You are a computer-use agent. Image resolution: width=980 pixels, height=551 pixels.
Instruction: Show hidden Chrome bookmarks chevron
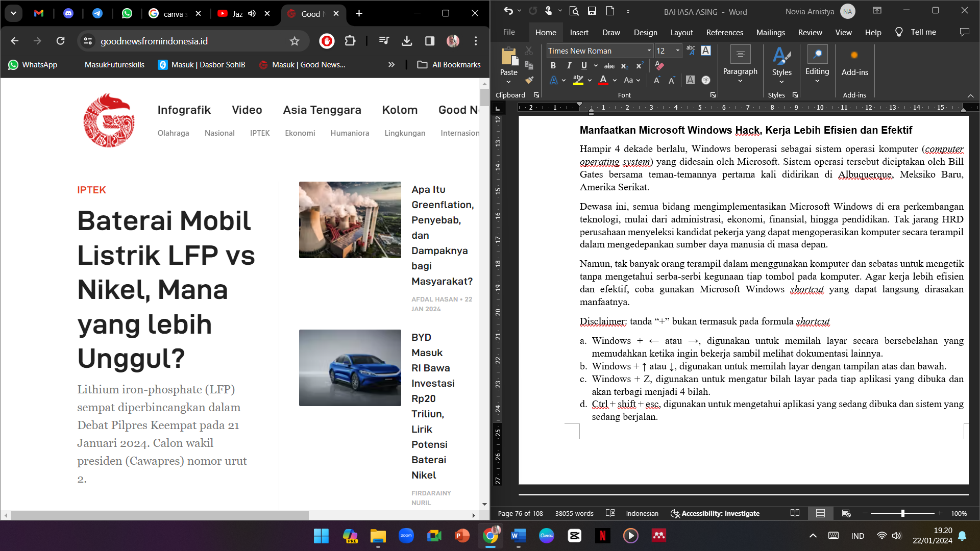[391, 65]
